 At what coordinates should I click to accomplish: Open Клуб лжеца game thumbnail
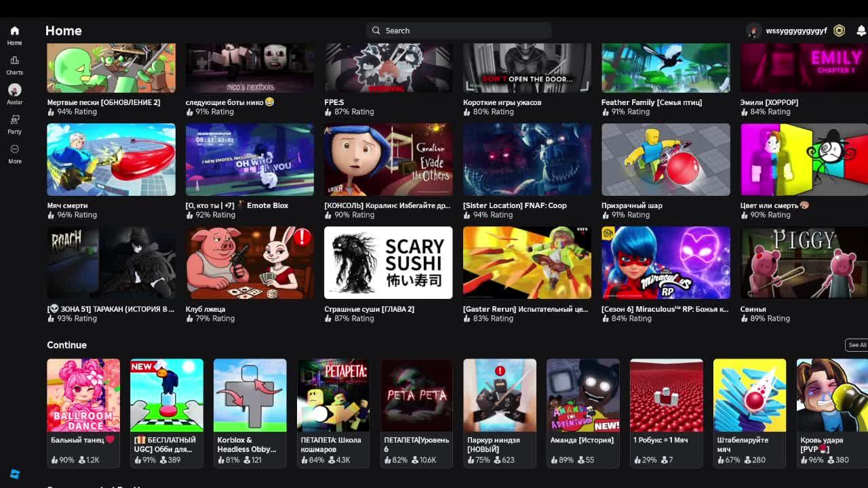[250, 262]
